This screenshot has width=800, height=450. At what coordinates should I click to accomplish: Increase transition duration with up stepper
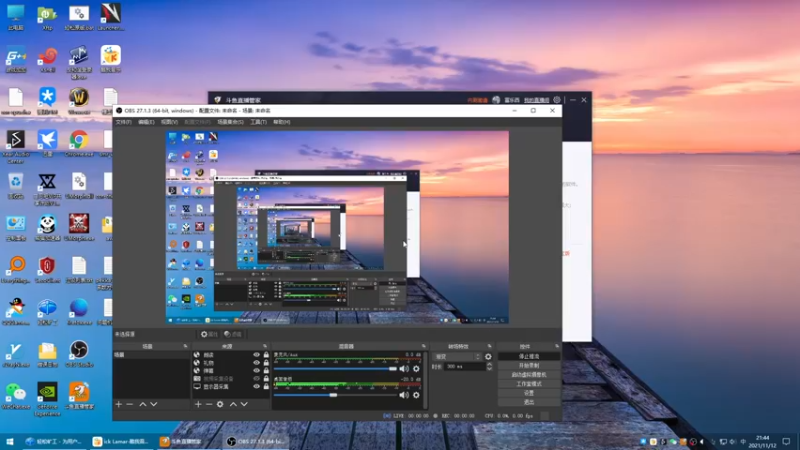point(489,364)
